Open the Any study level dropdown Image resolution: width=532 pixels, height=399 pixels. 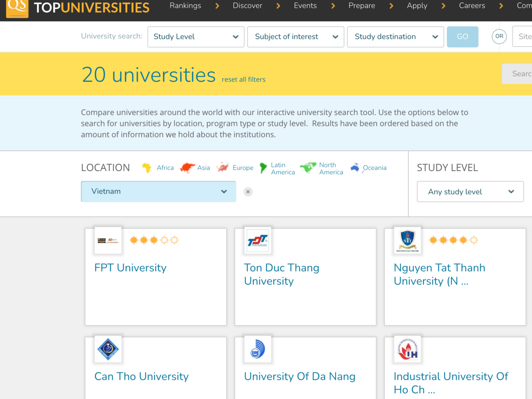(470, 192)
